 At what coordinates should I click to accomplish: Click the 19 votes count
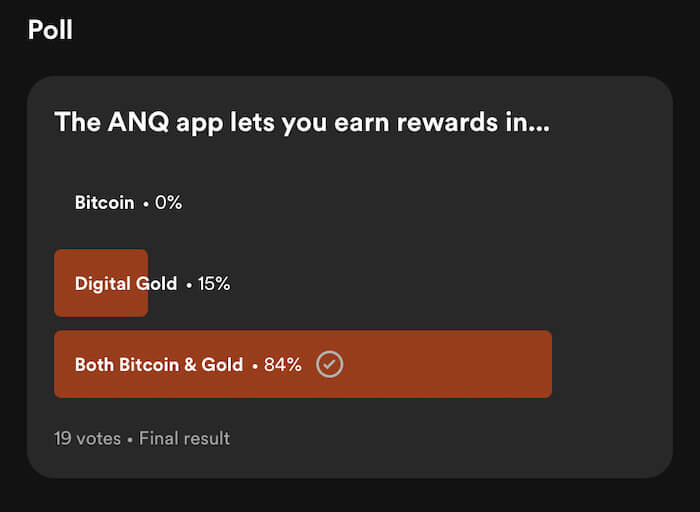[87, 438]
